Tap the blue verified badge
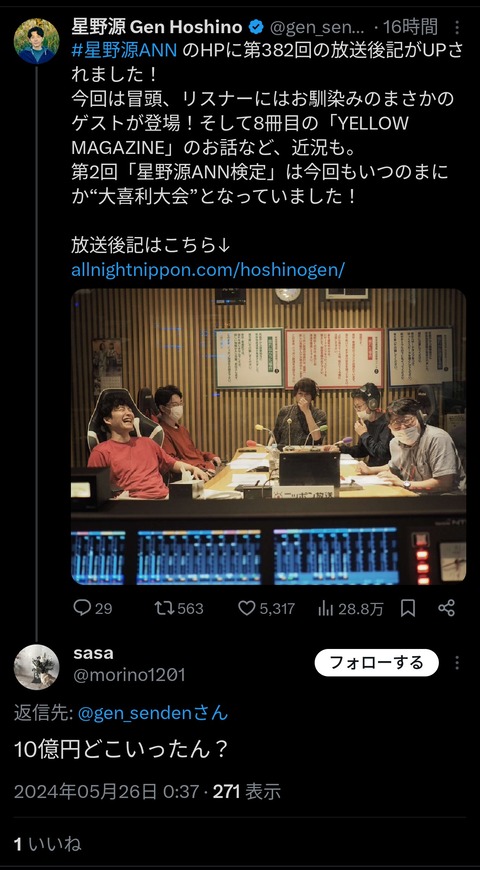 click(x=256, y=27)
